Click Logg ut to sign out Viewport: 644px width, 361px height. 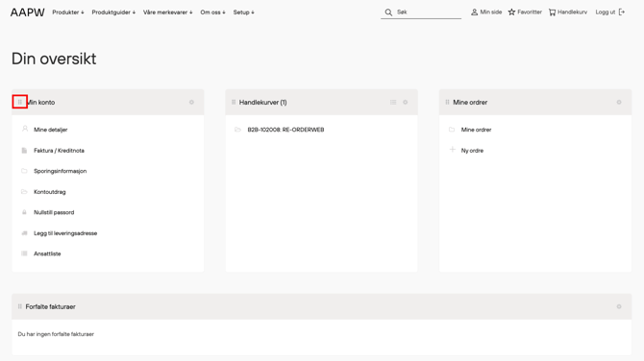click(610, 12)
